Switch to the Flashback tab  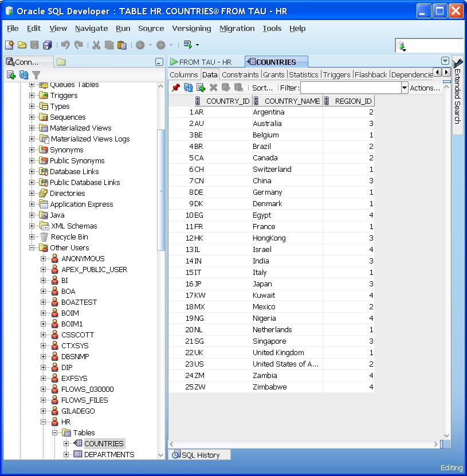click(x=371, y=74)
